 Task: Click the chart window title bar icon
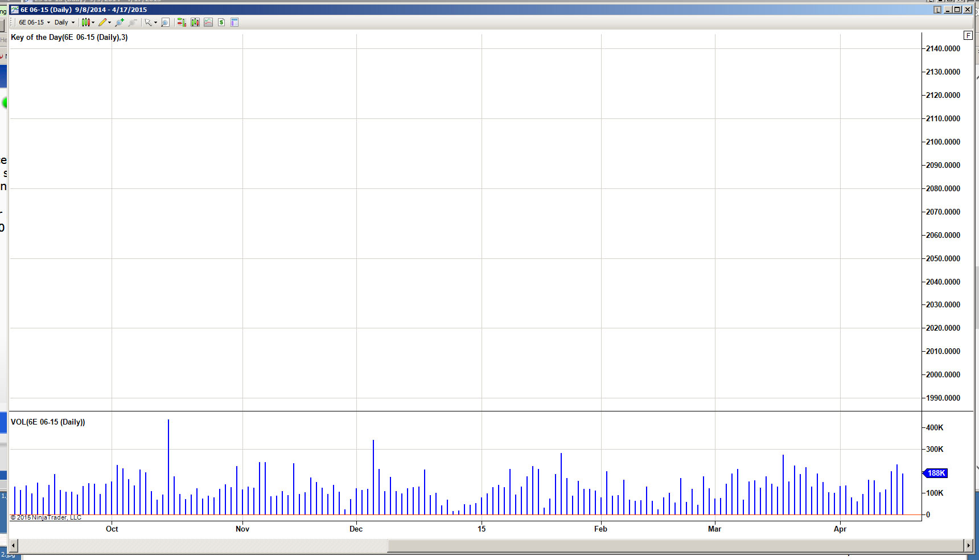click(15, 10)
